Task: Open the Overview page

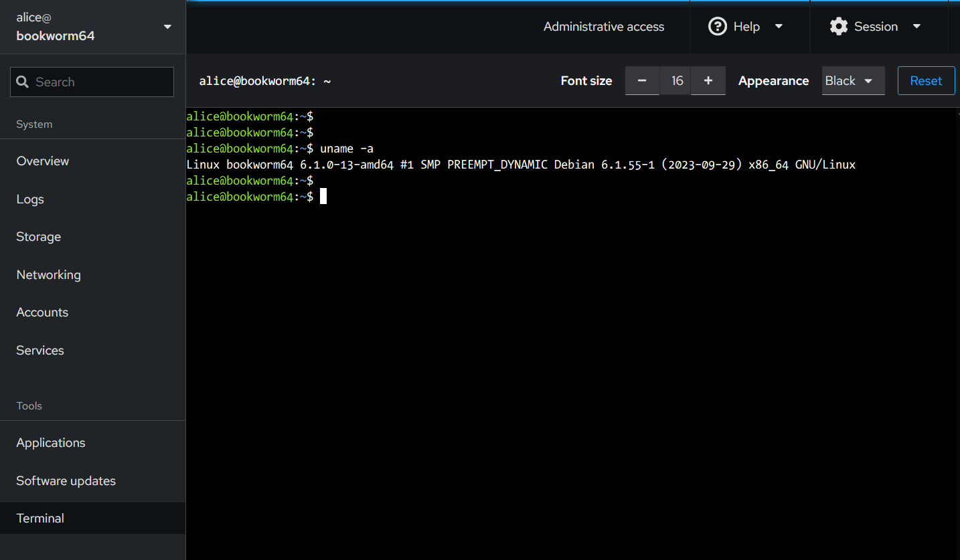Action: pos(43,161)
